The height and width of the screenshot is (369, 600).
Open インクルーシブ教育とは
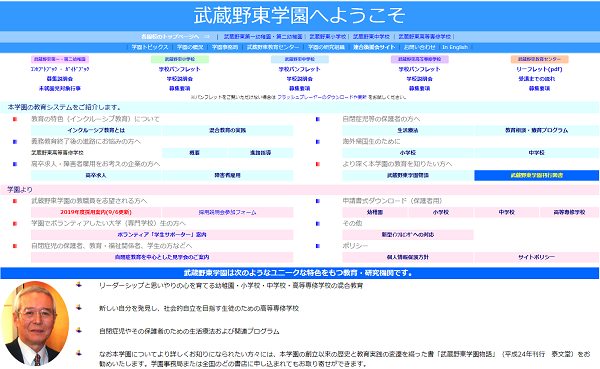click(x=96, y=131)
